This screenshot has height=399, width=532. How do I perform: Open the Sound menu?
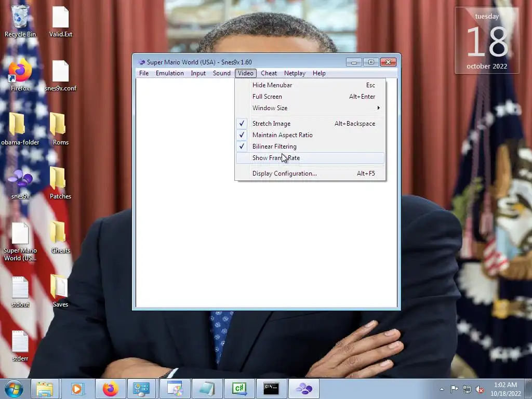coord(221,73)
